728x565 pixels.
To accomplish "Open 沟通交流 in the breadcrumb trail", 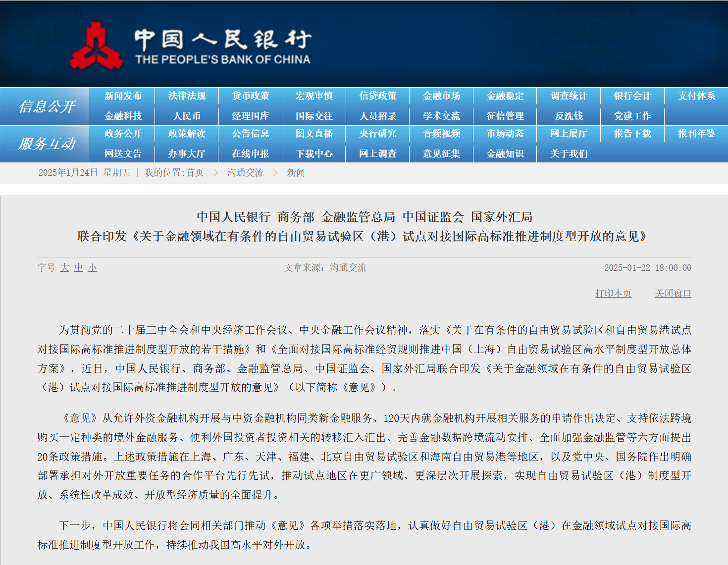I will [x=245, y=172].
